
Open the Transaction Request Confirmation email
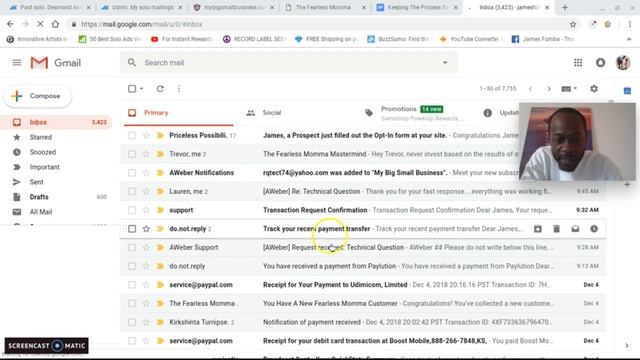point(363,210)
